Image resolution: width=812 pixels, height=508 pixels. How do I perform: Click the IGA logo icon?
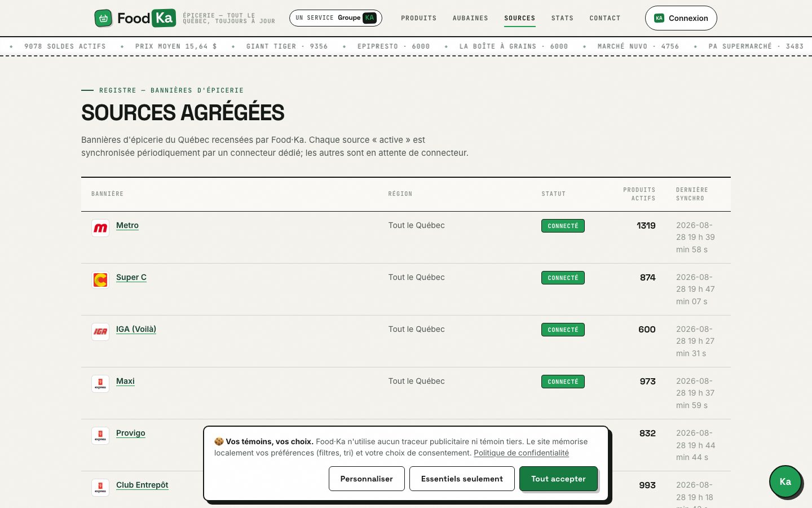tap(100, 332)
